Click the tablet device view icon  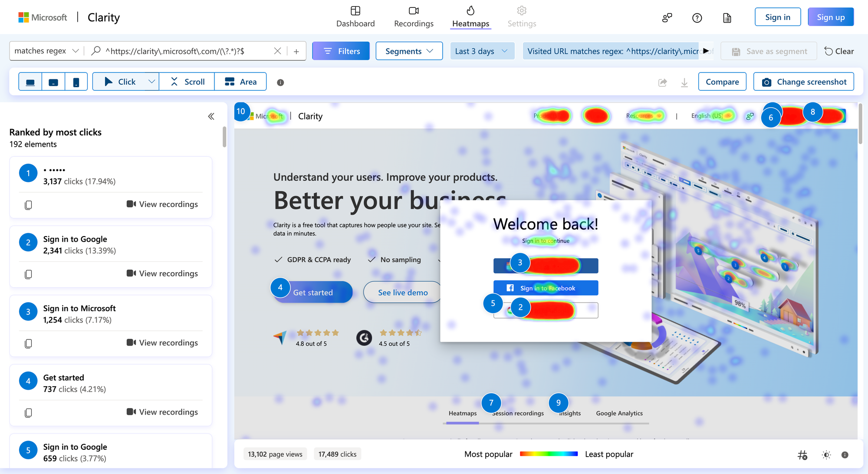click(53, 82)
